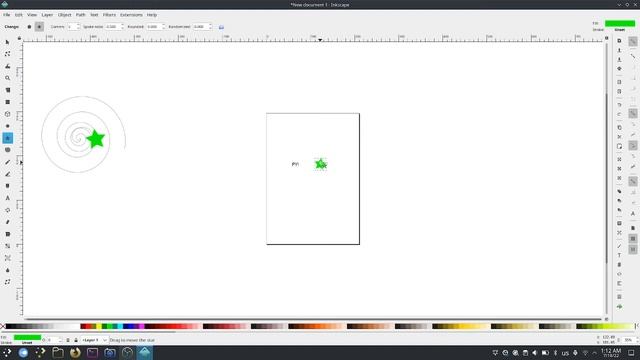Switch to star shape mode

pos(39,27)
